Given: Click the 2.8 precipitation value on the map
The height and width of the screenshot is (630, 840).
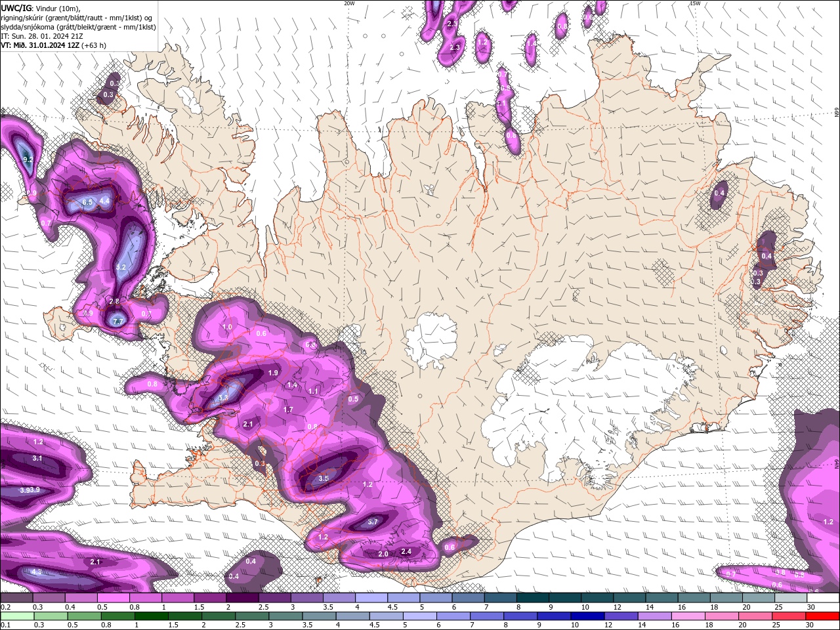Looking at the screenshot, I should (114, 301).
